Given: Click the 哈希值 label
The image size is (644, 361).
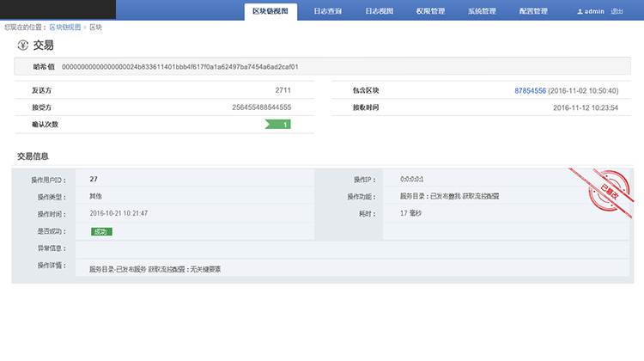Looking at the screenshot, I should pyautogui.click(x=44, y=66).
